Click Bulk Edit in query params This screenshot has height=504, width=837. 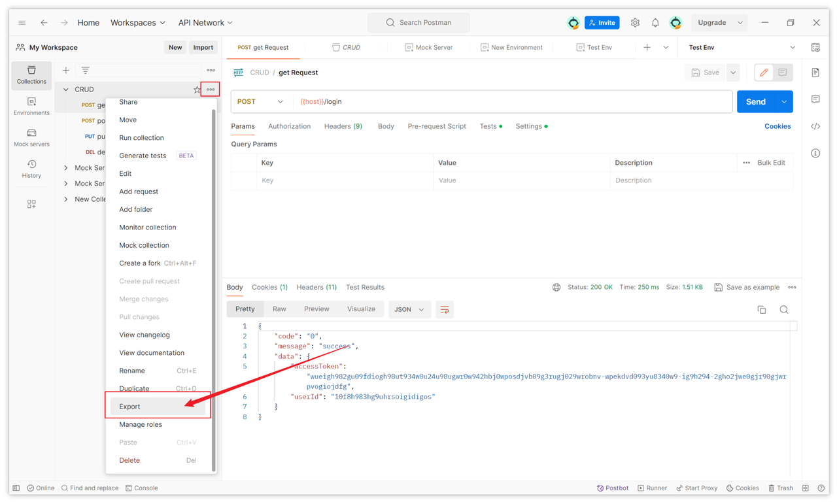[x=771, y=163]
